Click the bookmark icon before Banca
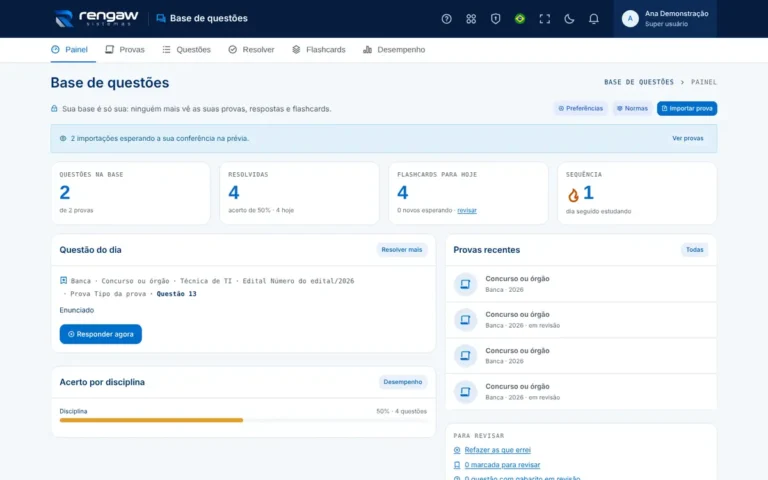Viewport: 768px width, 480px height. 63,281
